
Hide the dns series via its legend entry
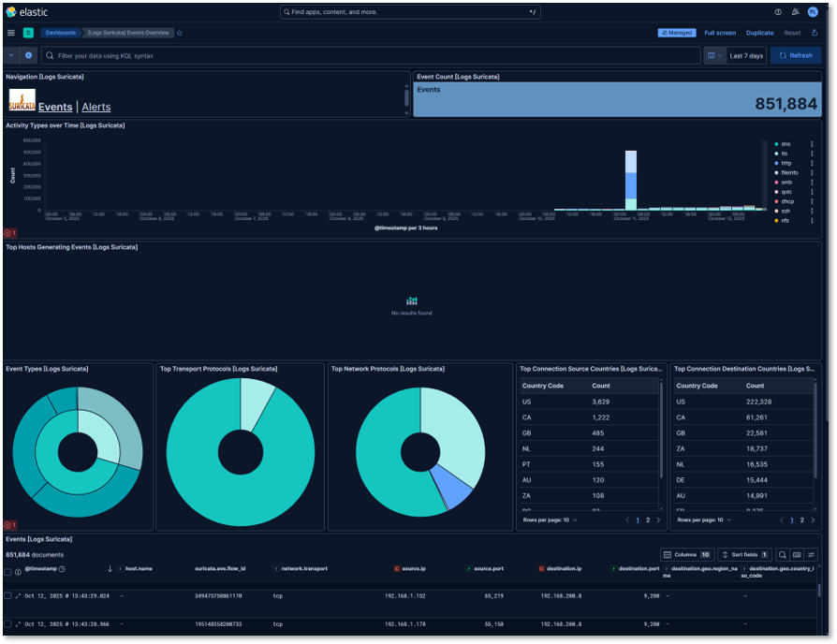click(x=785, y=144)
